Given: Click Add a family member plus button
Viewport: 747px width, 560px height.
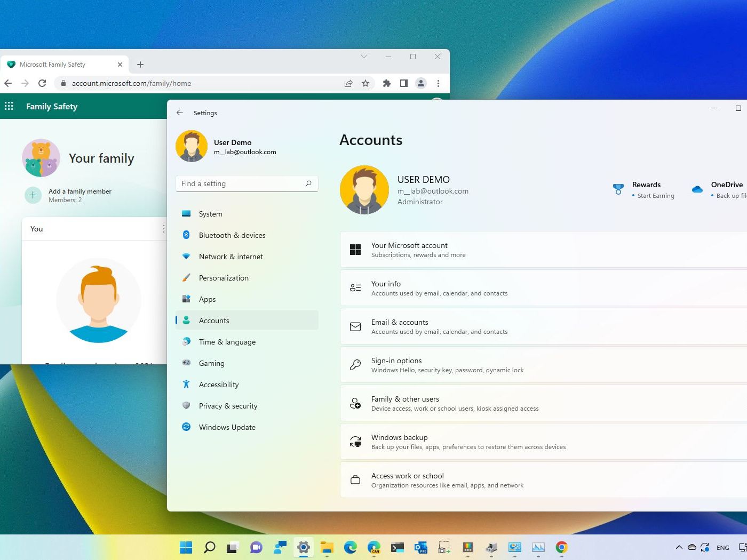Looking at the screenshot, I should point(33,195).
